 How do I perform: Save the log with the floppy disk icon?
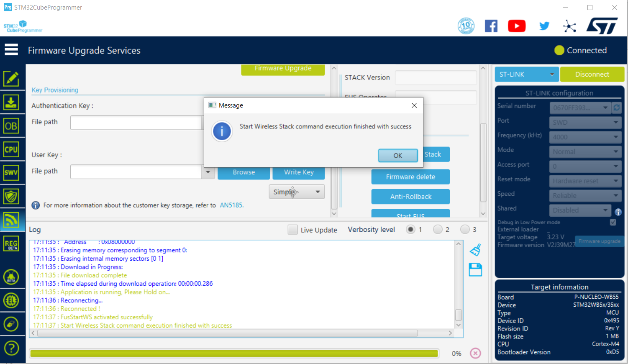coord(475,270)
